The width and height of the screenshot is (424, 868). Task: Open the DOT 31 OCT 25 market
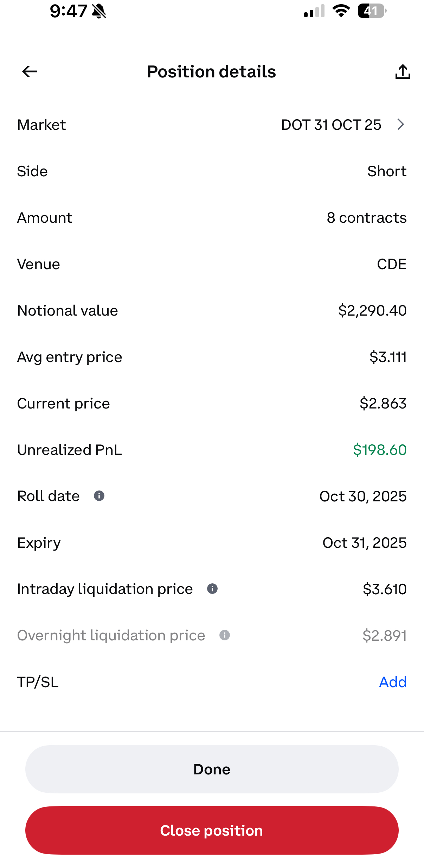pos(331,125)
